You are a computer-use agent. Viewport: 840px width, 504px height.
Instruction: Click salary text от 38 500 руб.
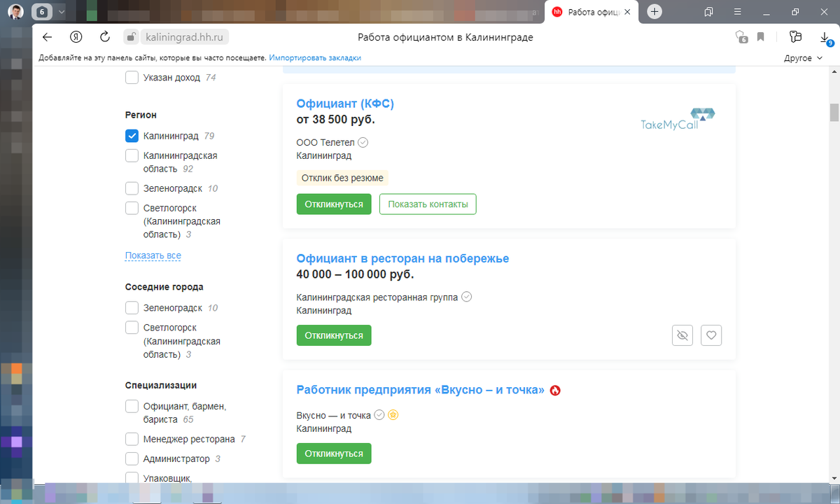(x=336, y=120)
